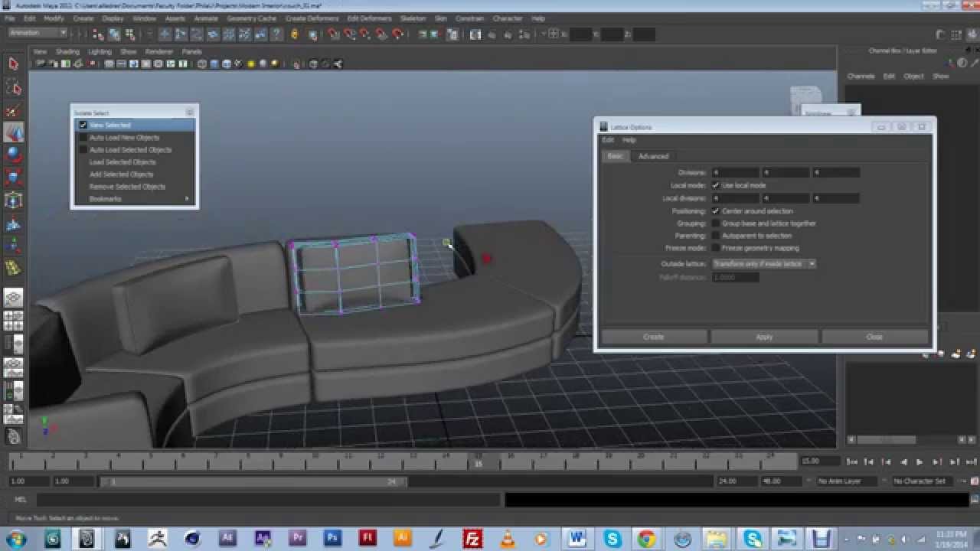
Task: Click the Apply button
Action: (764, 337)
